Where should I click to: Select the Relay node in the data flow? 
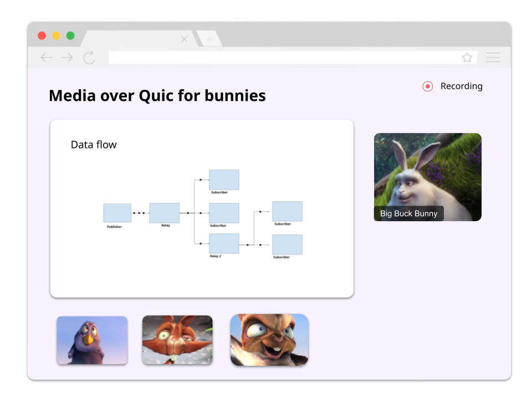(164, 212)
